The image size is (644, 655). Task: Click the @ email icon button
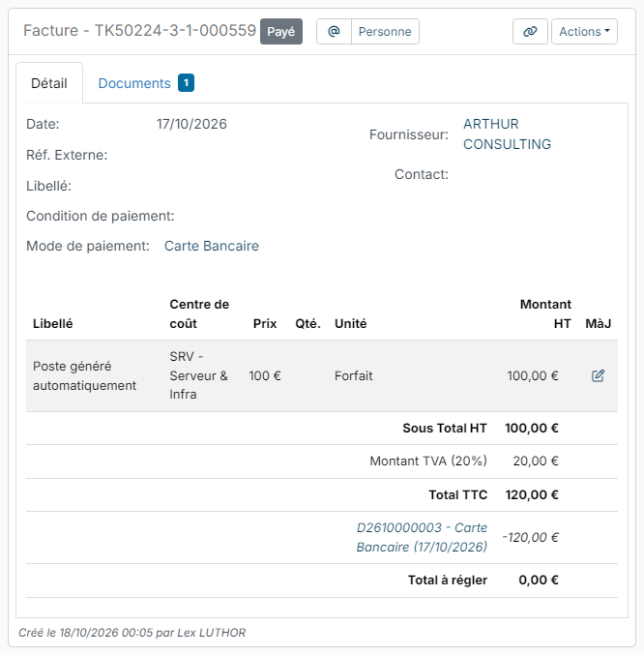[x=334, y=31]
